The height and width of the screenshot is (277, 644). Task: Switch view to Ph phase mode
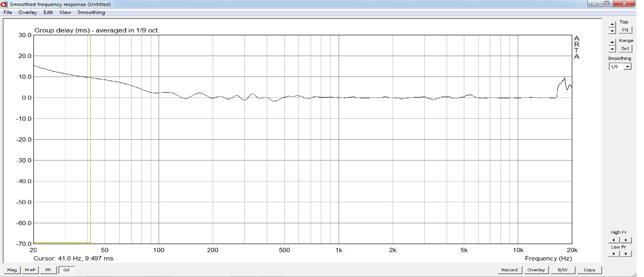[x=48, y=270]
